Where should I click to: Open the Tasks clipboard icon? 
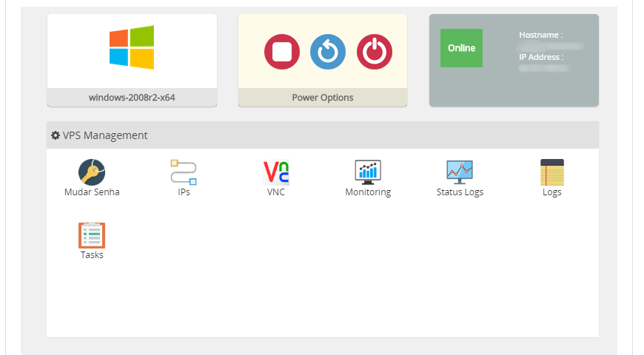92,235
